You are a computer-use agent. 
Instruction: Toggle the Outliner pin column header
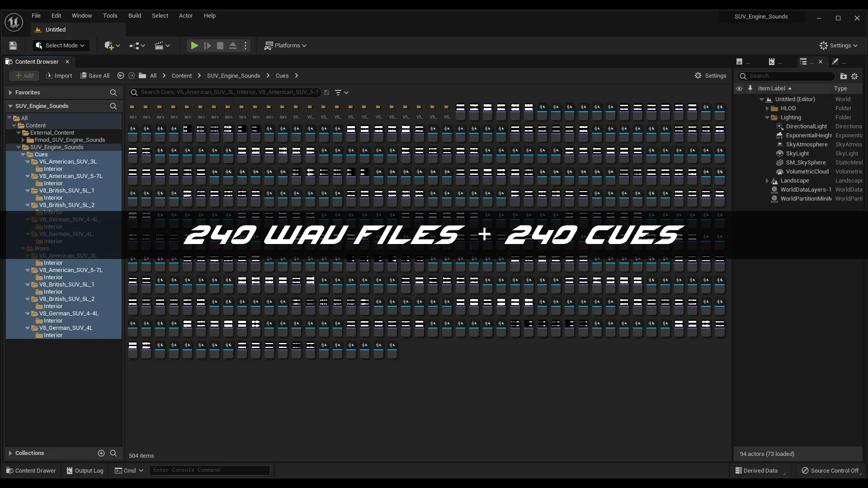(x=750, y=89)
